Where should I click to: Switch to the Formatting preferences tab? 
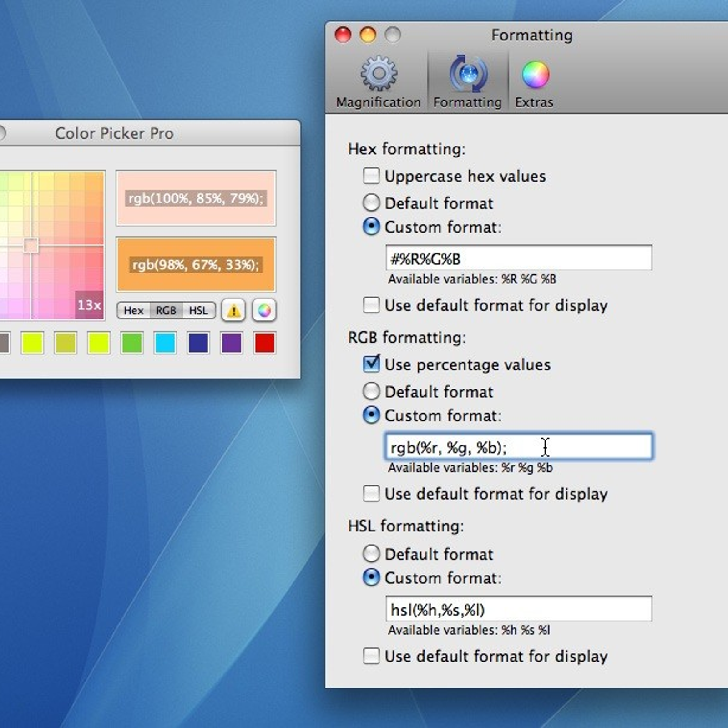[468, 82]
